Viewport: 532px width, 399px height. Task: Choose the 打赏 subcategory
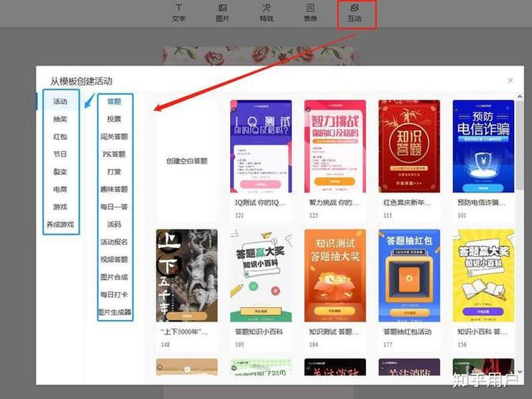click(114, 172)
